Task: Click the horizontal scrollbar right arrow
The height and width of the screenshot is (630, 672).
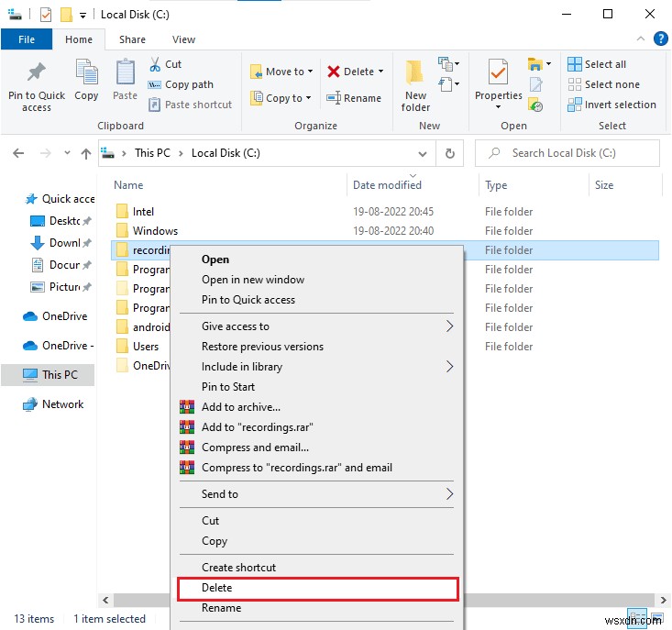Action: click(x=663, y=600)
